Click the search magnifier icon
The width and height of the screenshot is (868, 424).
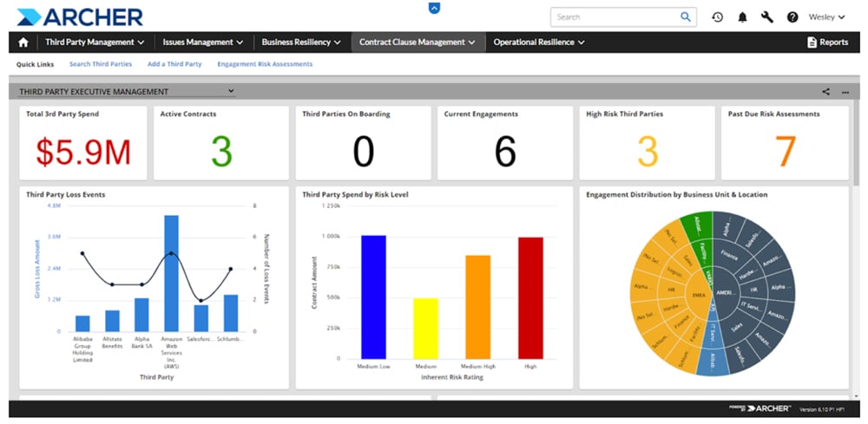click(x=685, y=16)
